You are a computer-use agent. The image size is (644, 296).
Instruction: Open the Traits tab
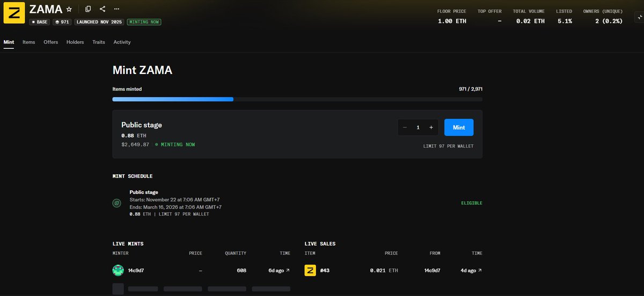click(x=99, y=42)
